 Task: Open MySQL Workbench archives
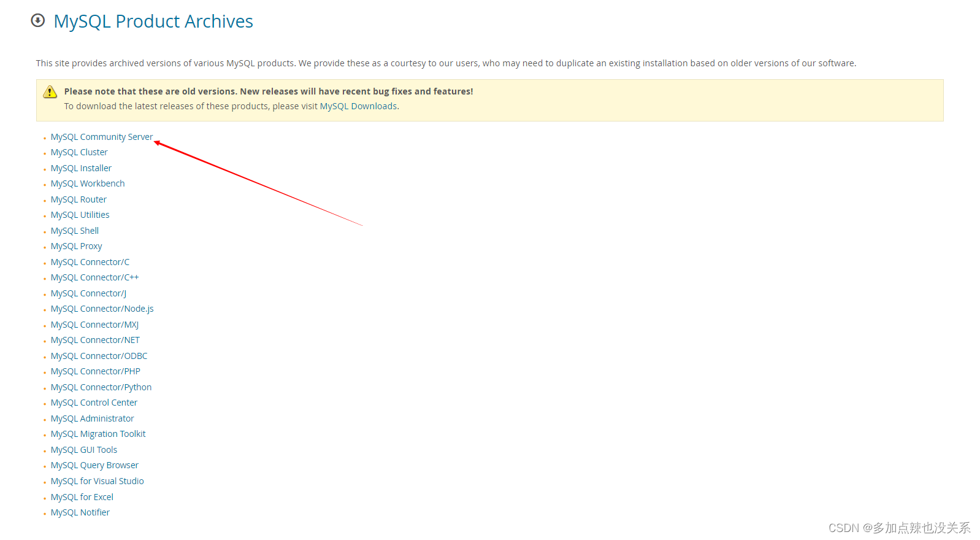[x=88, y=183]
